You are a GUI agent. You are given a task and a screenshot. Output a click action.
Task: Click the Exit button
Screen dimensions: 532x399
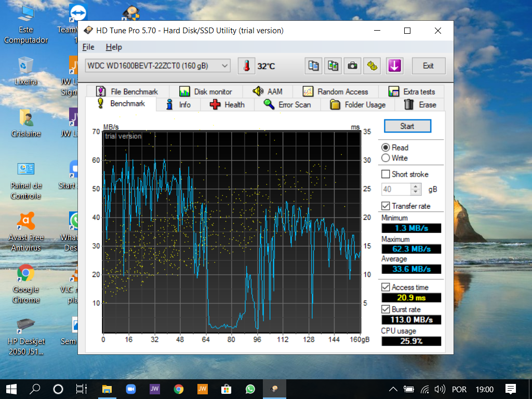click(429, 66)
